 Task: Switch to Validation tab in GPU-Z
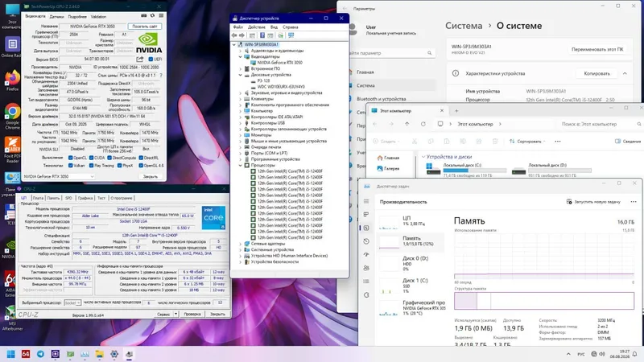[x=98, y=16]
